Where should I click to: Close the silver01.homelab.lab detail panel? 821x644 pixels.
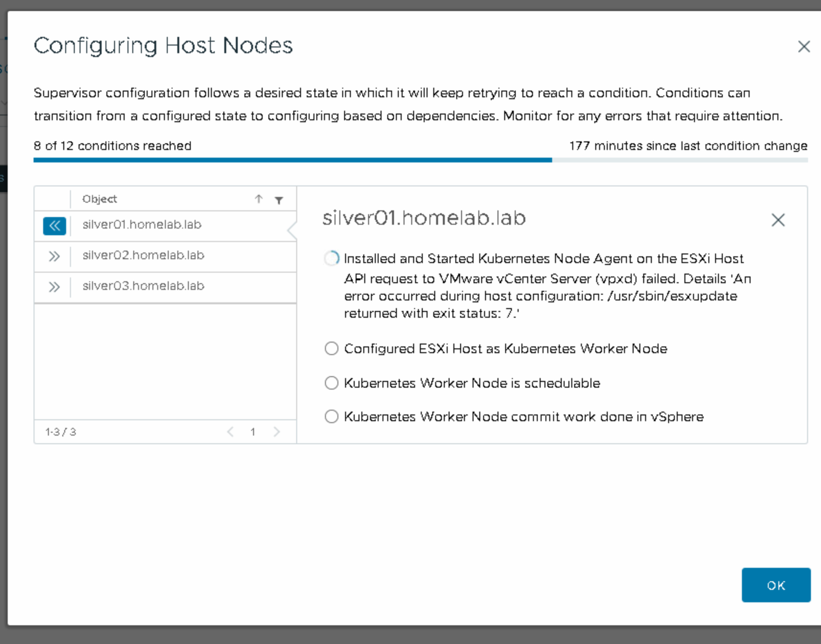pos(778,220)
